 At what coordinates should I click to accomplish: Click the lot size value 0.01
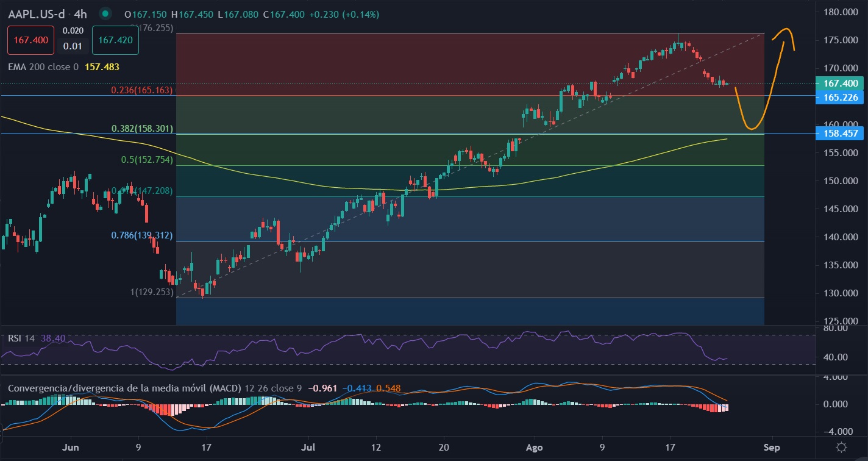click(x=71, y=45)
